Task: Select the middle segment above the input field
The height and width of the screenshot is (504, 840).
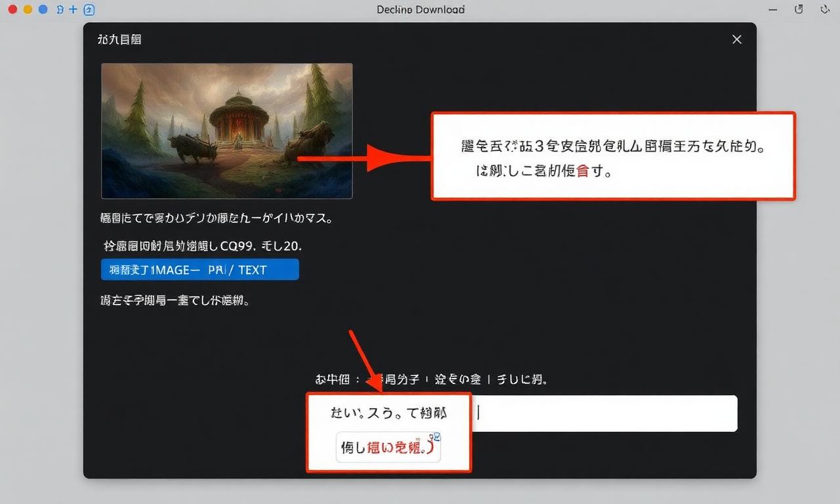Action: pyautogui.click(x=457, y=379)
